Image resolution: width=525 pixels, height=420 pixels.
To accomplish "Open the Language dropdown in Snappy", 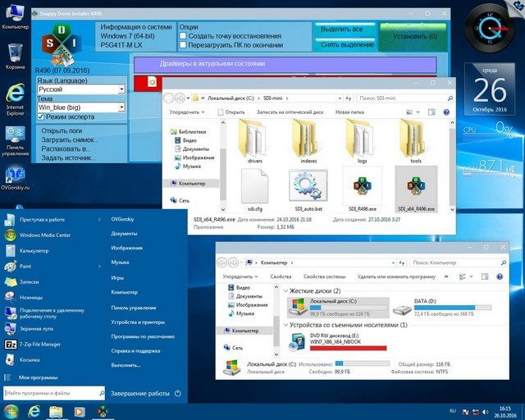I will pyautogui.click(x=122, y=89).
